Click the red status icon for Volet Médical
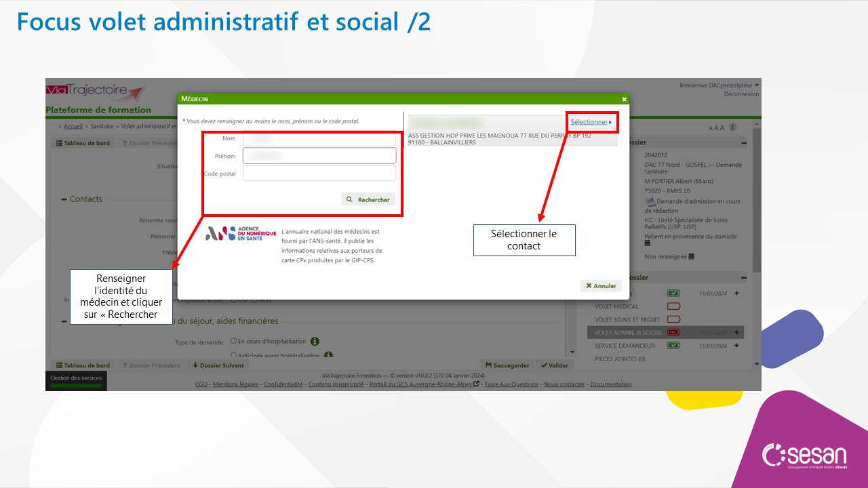Image resolution: width=868 pixels, height=488 pixels. pos(673,306)
